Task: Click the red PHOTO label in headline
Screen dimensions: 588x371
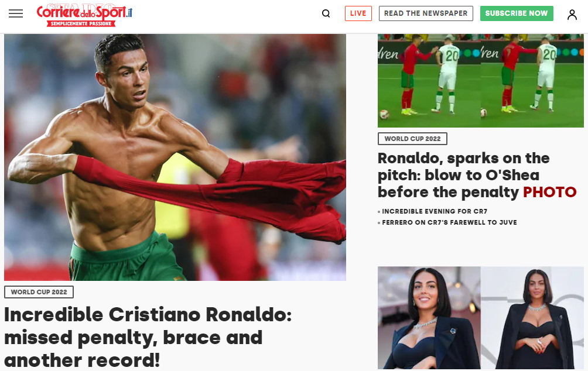Action: coord(550,193)
